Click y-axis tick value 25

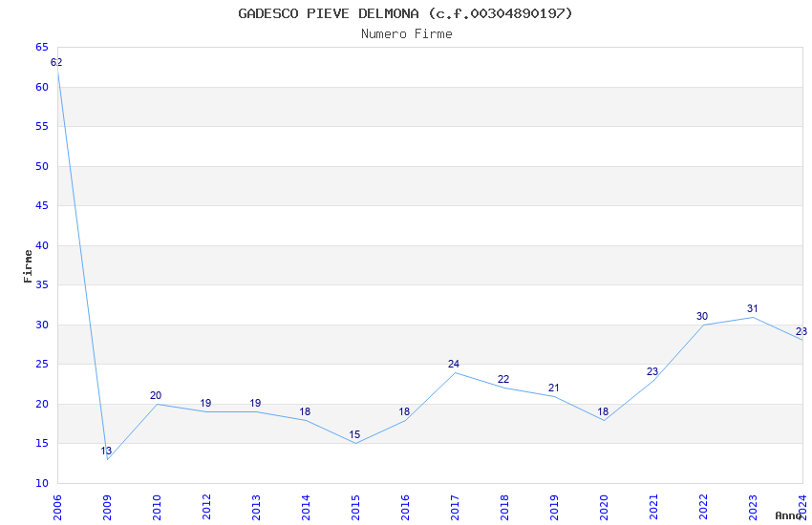pyautogui.click(x=42, y=364)
